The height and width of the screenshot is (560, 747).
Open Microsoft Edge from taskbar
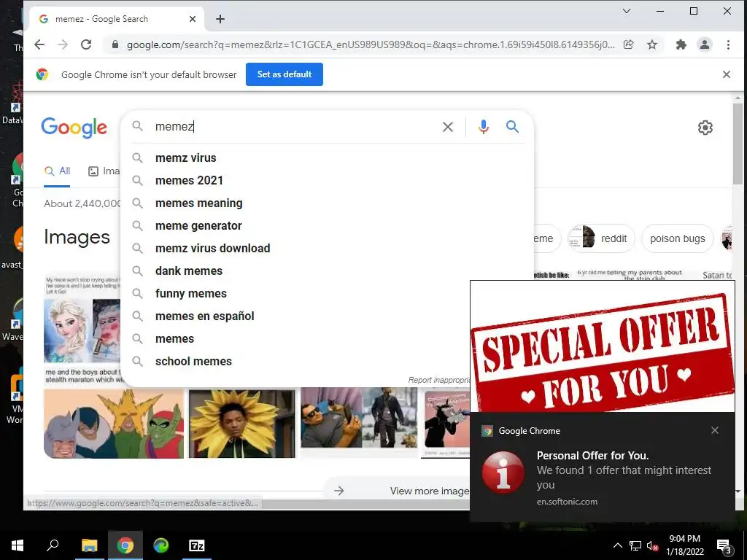click(161, 545)
